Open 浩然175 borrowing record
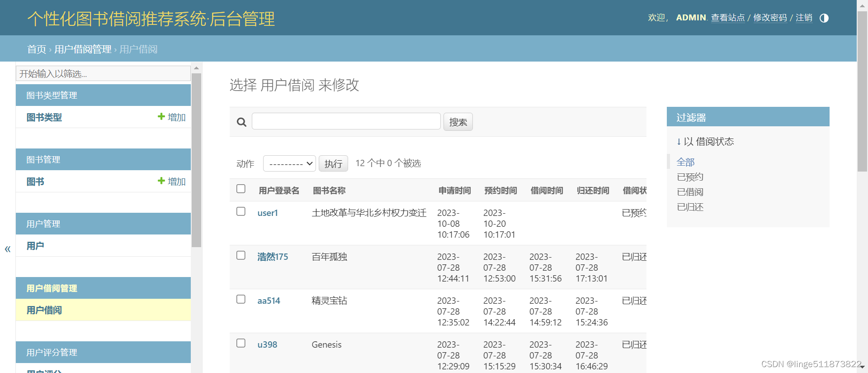Image resolution: width=868 pixels, height=373 pixels. [273, 257]
